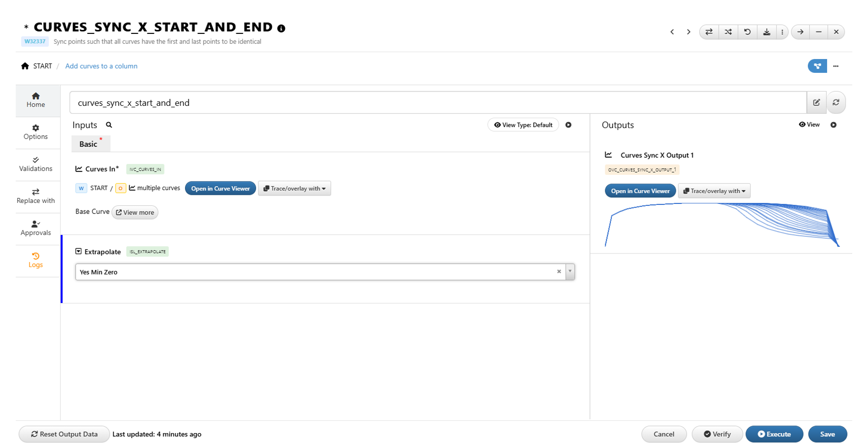This screenshot has width=868, height=444.
Task: Open the Options sidebar tab
Action: [x=36, y=132]
